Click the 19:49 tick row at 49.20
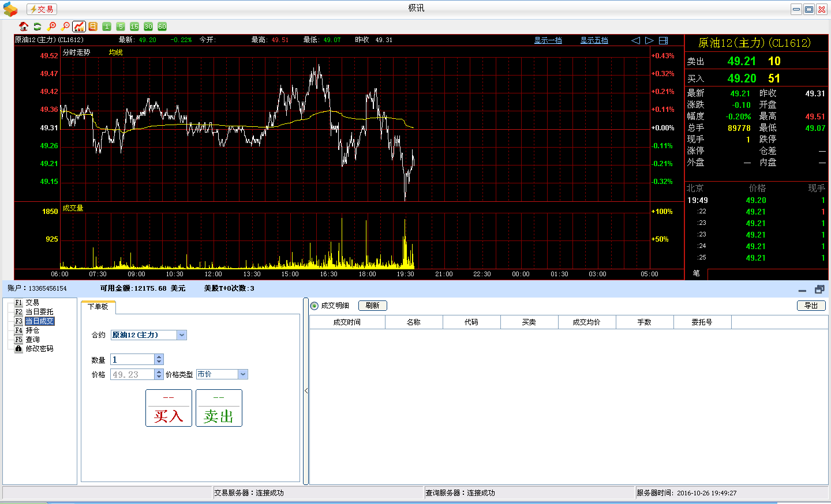The width and height of the screenshot is (831, 504). (x=756, y=201)
